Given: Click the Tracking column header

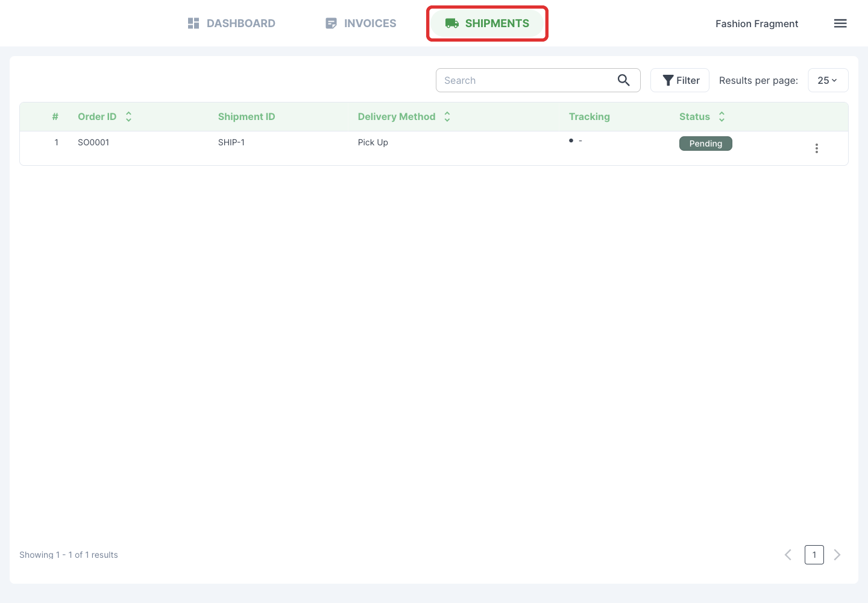Looking at the screenshot, I should (x=590, y=117).
